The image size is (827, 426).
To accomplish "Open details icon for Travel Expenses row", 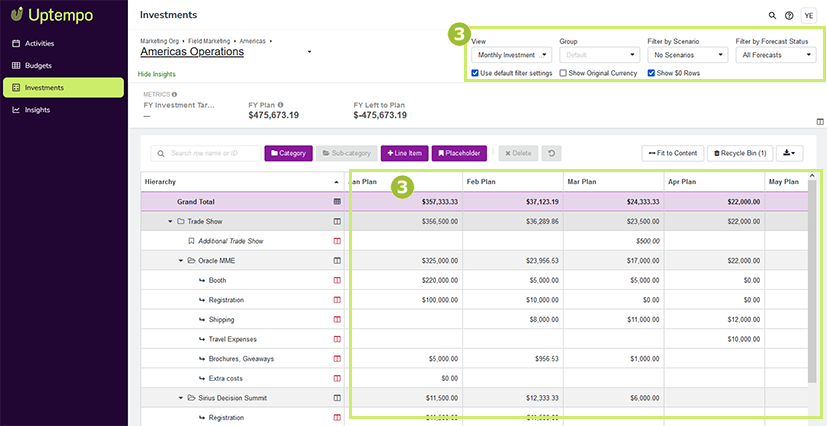I will click(x=337, y=339).
